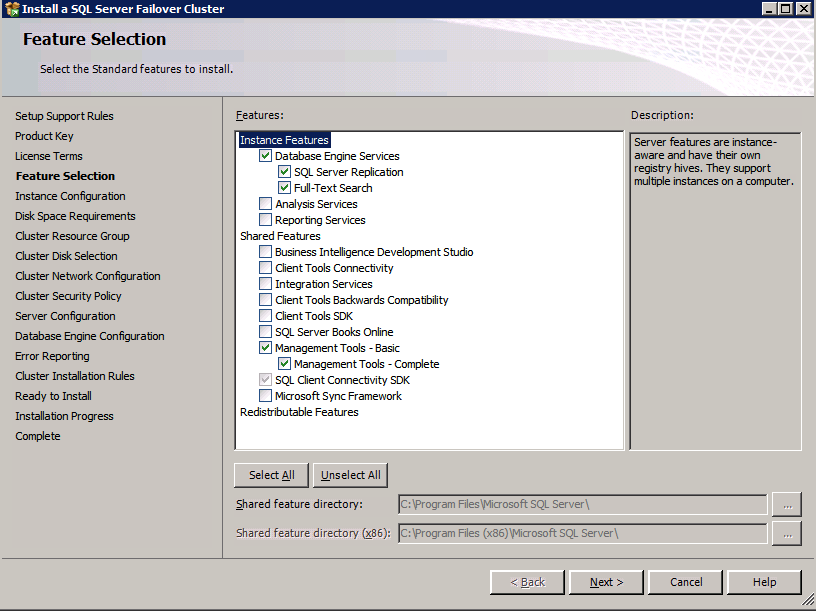Screen dimensions: 816x611
Task: Select Instance Configuration step
Action: pyautogui.click(x=70, y=196)
